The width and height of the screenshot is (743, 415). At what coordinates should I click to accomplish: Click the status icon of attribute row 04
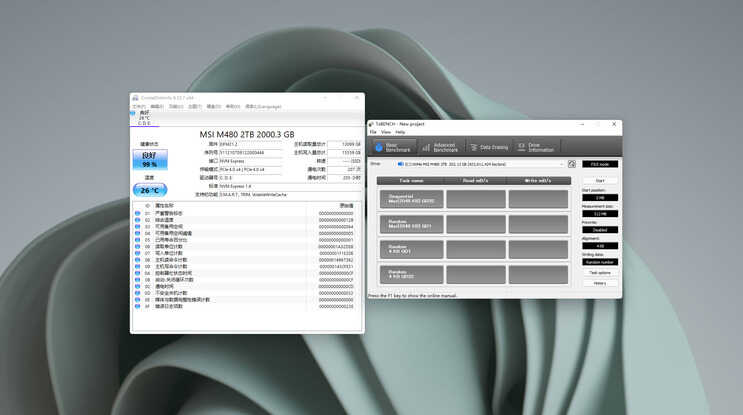[137, 233]
